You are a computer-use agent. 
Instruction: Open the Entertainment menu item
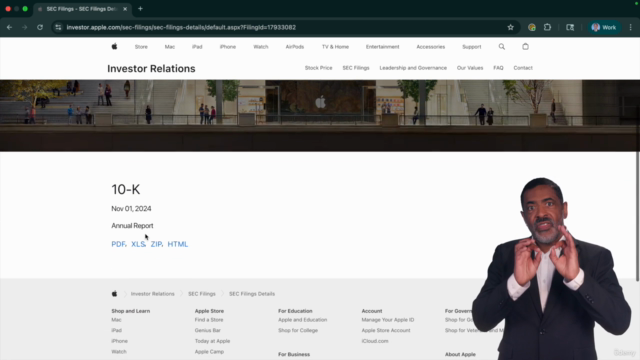tap(382, 47)
